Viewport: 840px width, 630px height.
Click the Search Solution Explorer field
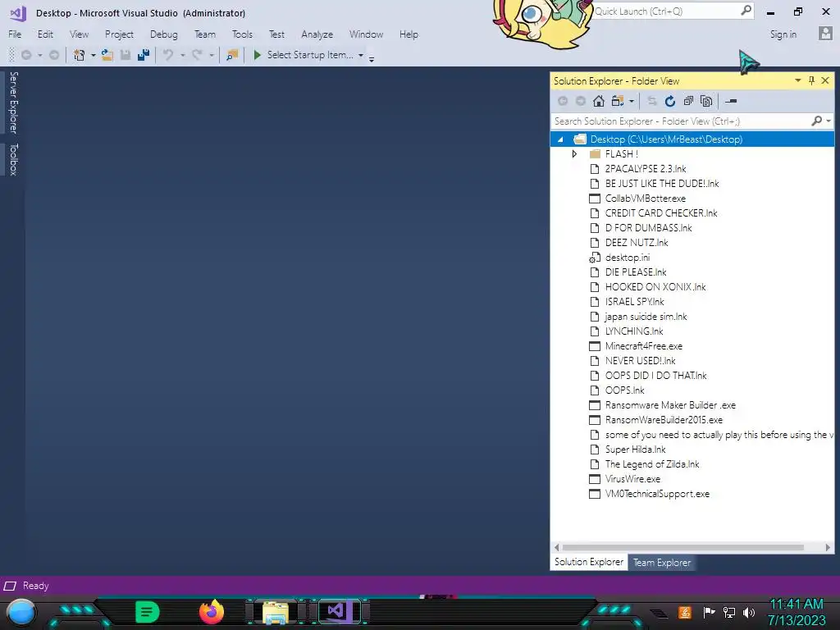coord(682,121)
